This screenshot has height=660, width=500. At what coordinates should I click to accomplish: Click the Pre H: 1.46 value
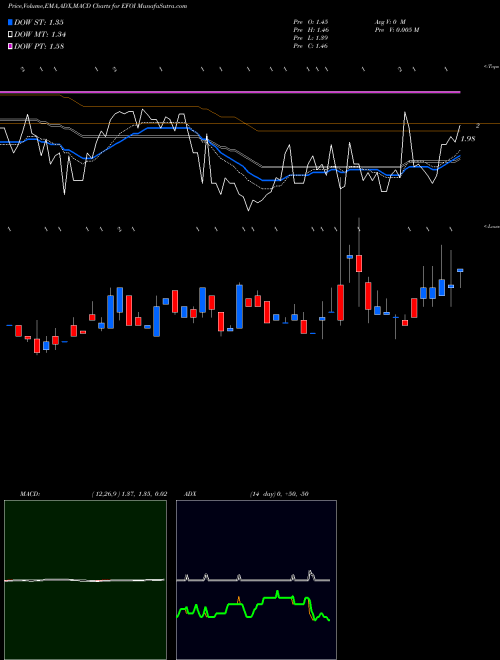(311, 30)
